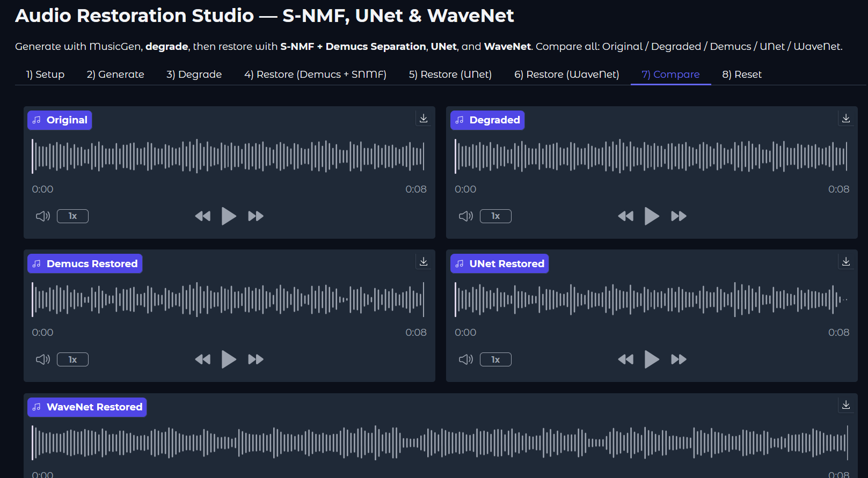Screen dimensions: 868x478
Task: Click the UNet Restored track label
Action: (x=499, y=263)
